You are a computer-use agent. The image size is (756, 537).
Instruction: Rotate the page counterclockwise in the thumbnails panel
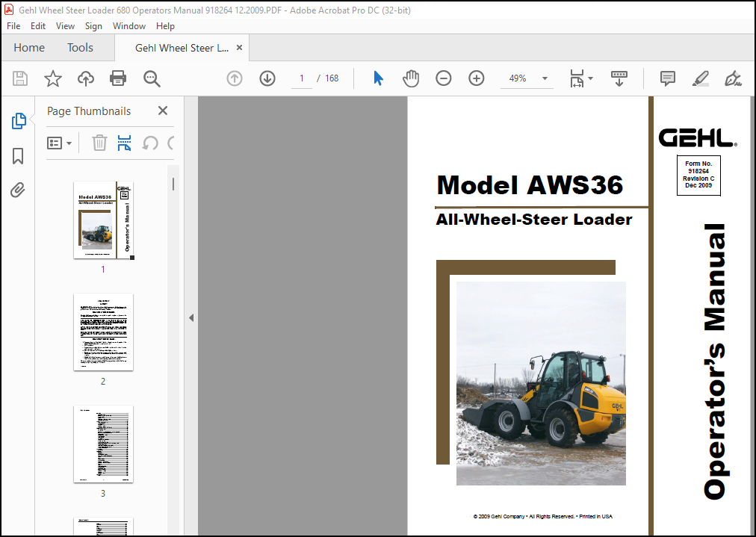150,143
